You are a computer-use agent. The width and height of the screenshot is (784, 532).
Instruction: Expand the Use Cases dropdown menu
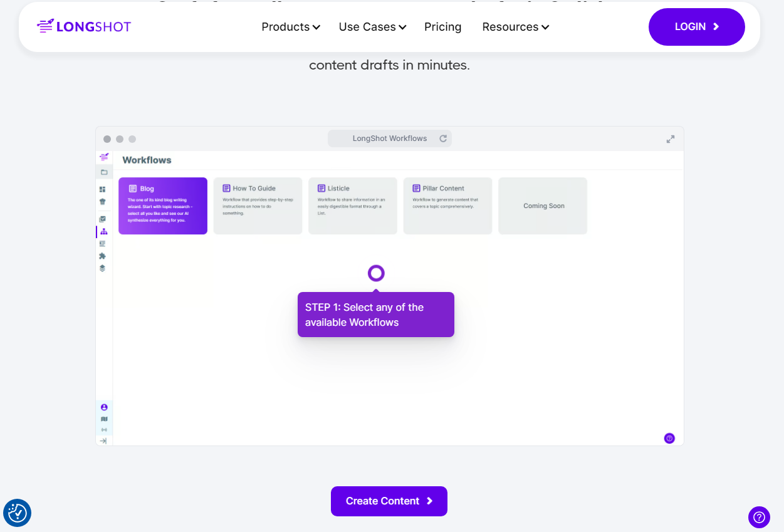point(373,27)
